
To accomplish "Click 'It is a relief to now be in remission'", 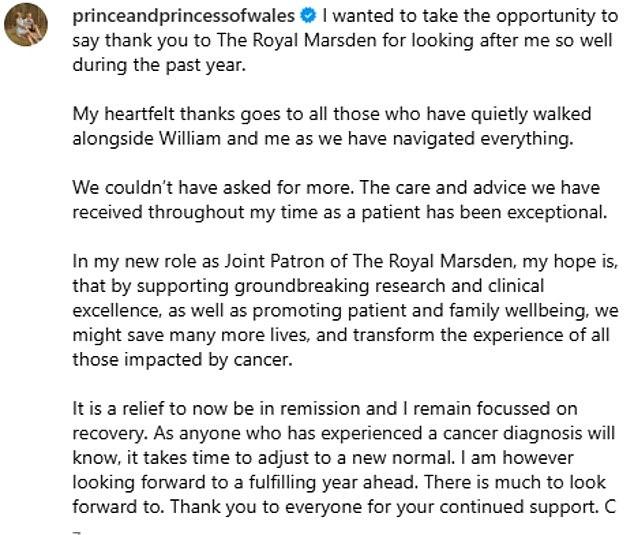I will pyautogui.click(x=235, y=409).
